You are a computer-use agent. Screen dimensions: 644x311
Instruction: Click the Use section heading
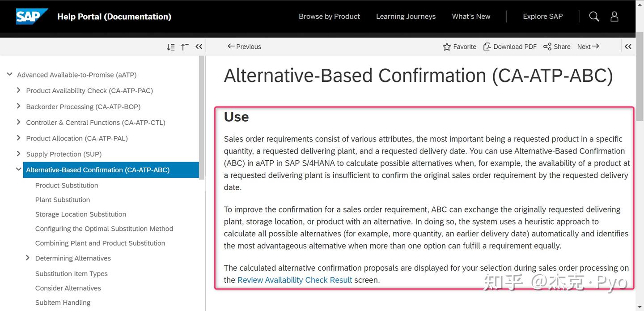point(236,117)
